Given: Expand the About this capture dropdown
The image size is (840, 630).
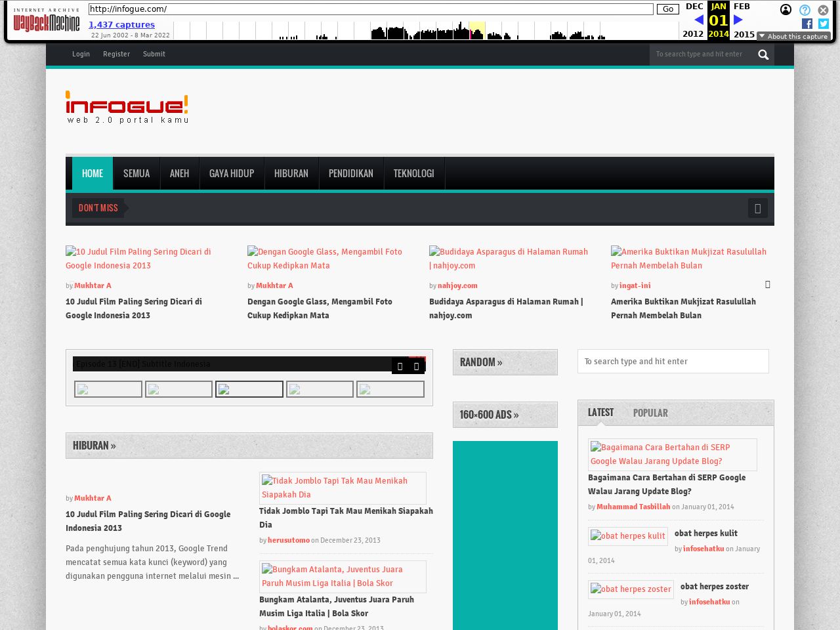Looking at the screenshot, I should pos(793,36).
